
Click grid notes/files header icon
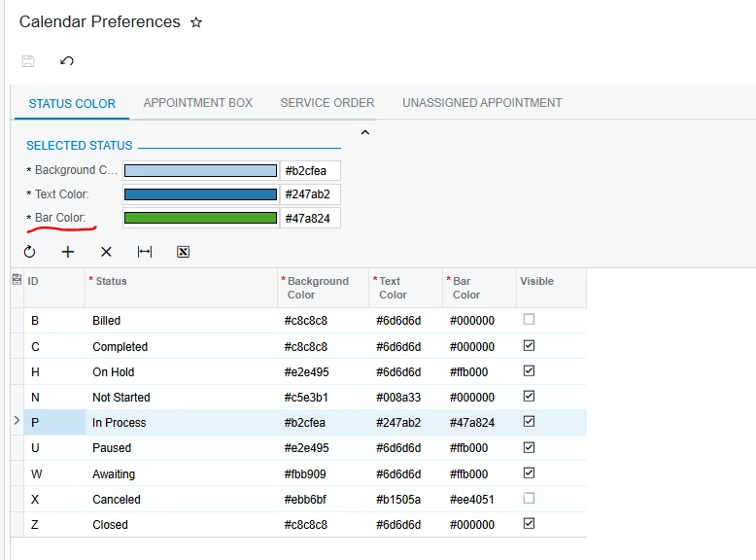(17, 279)
